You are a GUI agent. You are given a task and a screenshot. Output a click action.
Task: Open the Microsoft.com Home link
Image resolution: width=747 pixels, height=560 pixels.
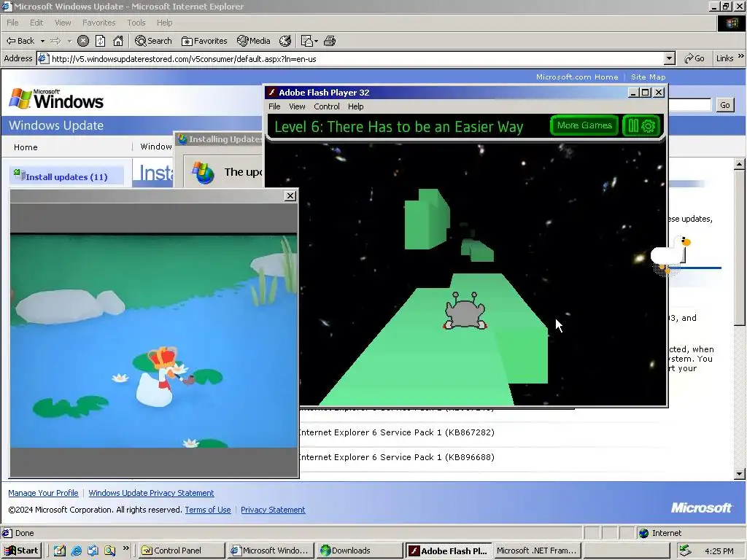[x=577, y=77]
